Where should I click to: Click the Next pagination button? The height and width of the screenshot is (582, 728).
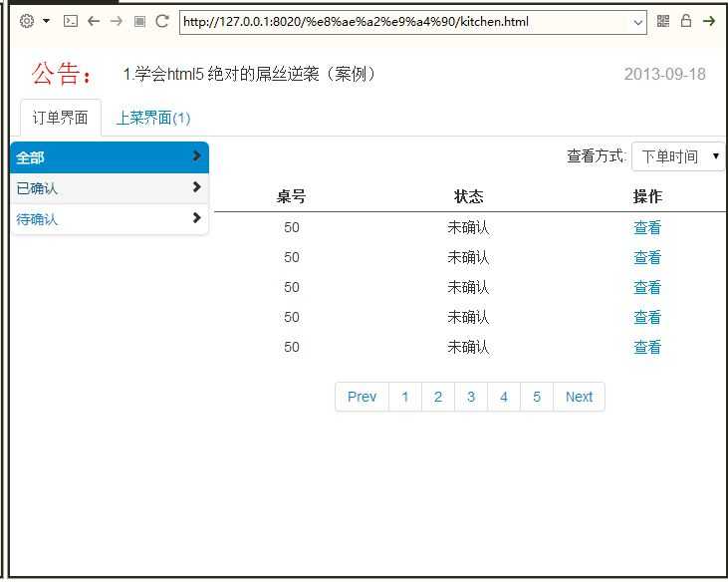point(579,397)
